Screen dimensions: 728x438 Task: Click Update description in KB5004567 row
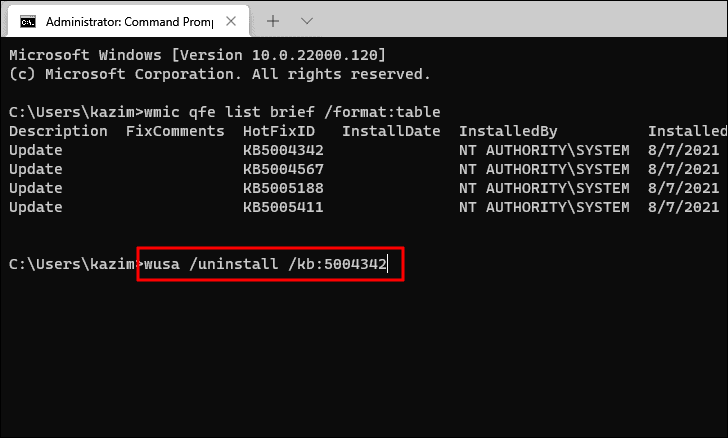(x=36, y=169)
